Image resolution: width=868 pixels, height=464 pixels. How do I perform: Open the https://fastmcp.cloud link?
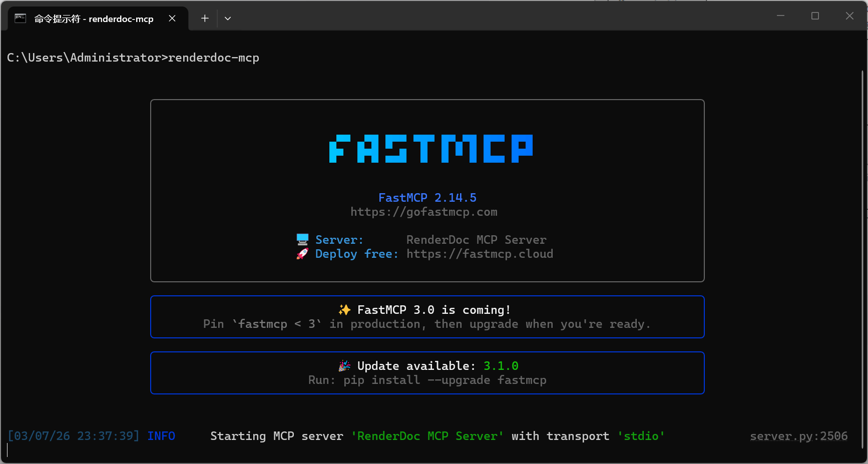click(480, 254)
